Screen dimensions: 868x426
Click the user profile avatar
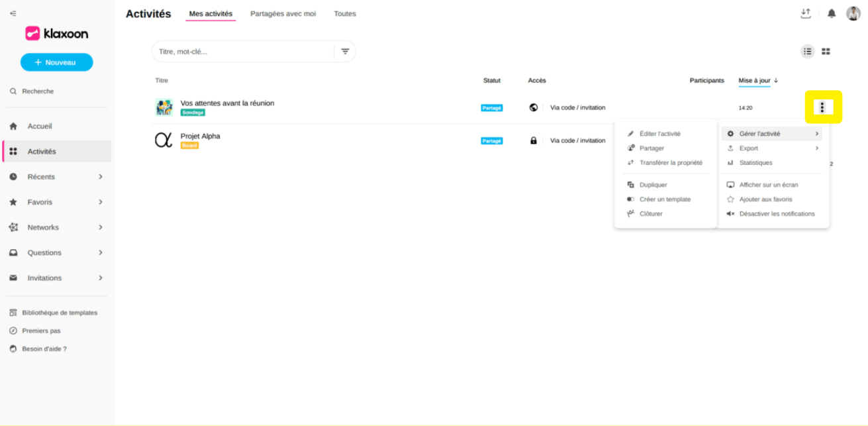click(853, 13)
